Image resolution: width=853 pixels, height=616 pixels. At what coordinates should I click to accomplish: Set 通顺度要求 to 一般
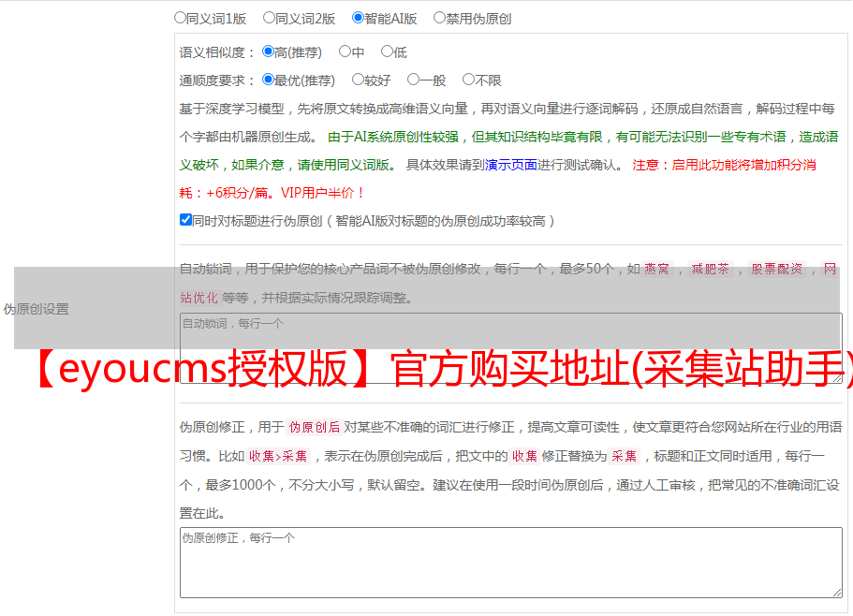click(414, 80)
